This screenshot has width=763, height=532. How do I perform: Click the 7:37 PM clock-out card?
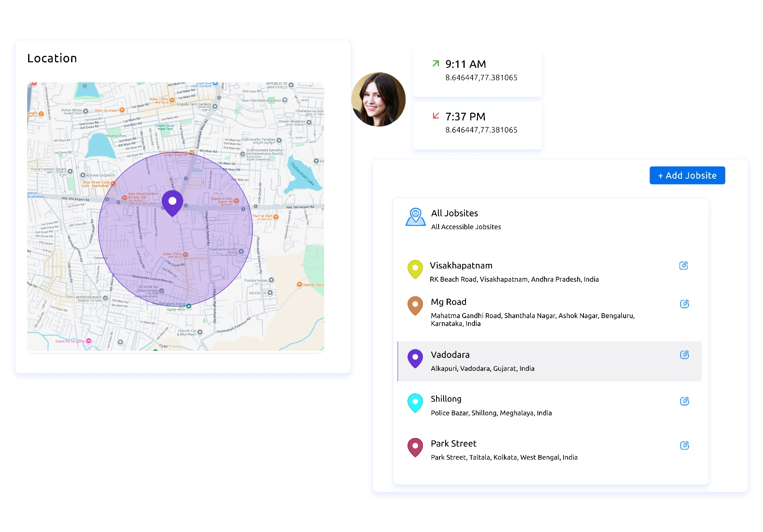pyautogui.click(x=477, y=125)
